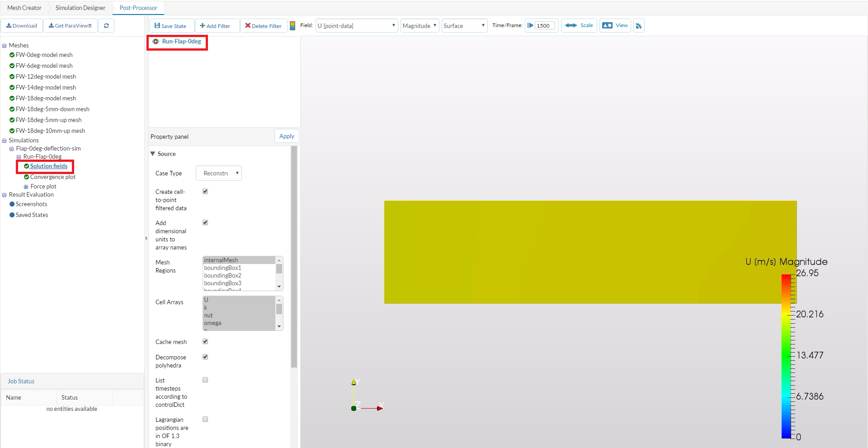This screenshot has width=868, height=448.
Task: Toggle the color legend icon
Action: click(292, 26)
